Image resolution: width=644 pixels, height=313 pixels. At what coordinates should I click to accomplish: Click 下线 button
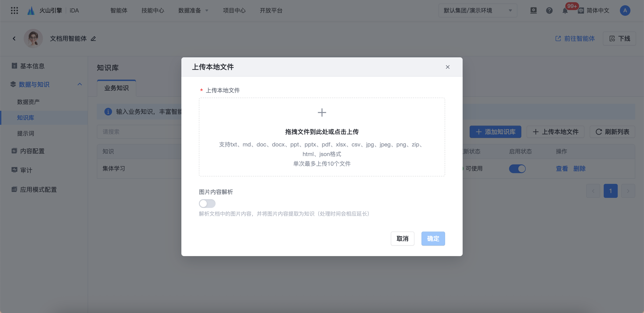point(619,39)
